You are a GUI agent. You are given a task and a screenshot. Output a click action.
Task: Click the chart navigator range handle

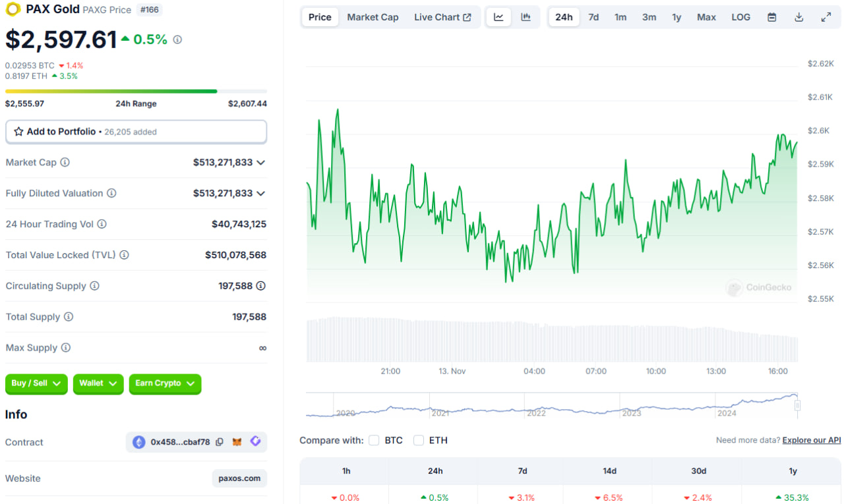click(797, 405)
